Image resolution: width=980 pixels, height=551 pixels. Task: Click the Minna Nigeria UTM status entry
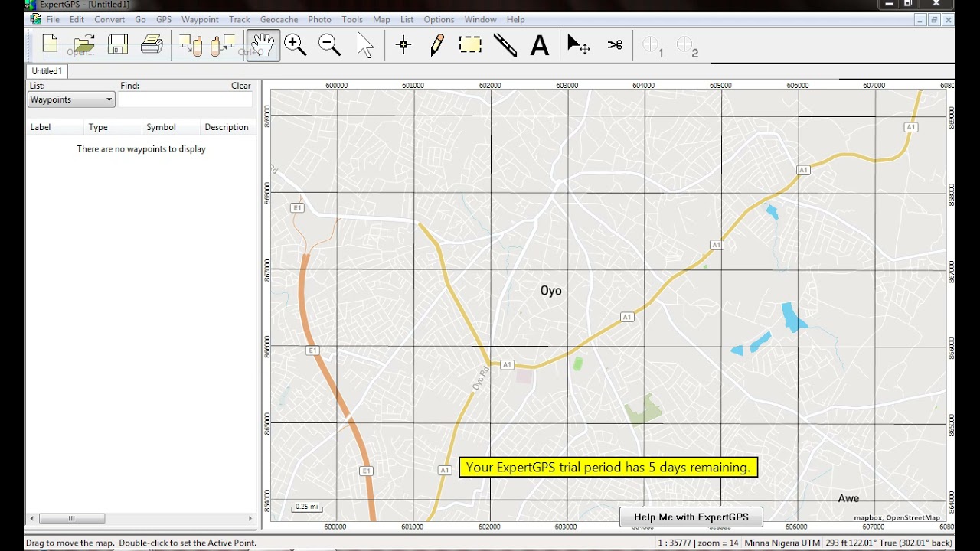coord(782,543)
